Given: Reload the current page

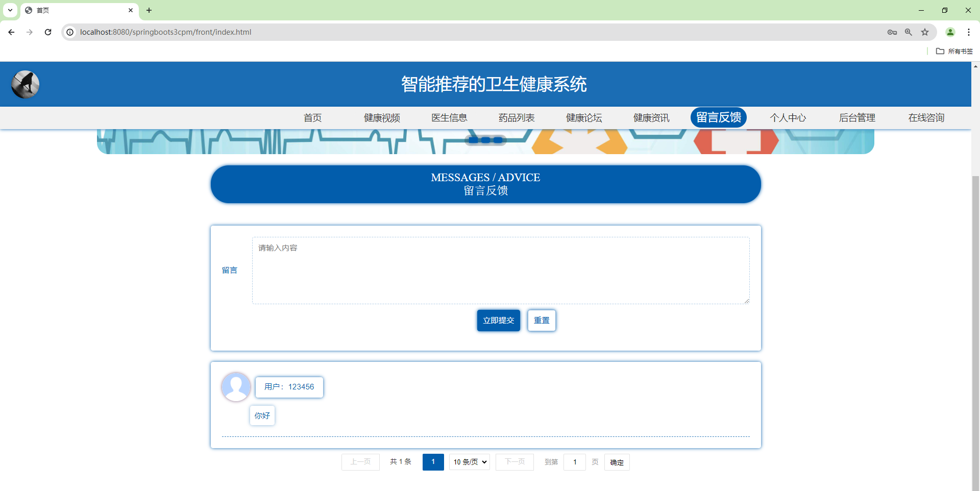Looking at the screenshot, I should 48,32.
